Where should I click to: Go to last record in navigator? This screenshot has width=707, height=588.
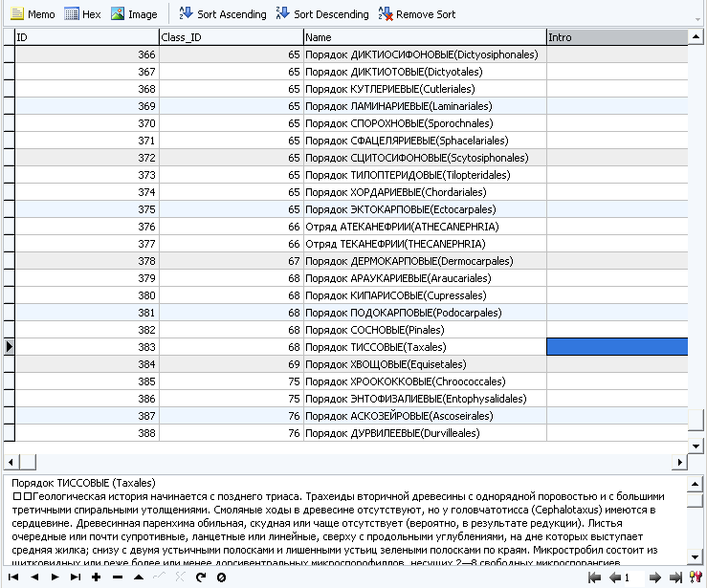tap(75, 577)
